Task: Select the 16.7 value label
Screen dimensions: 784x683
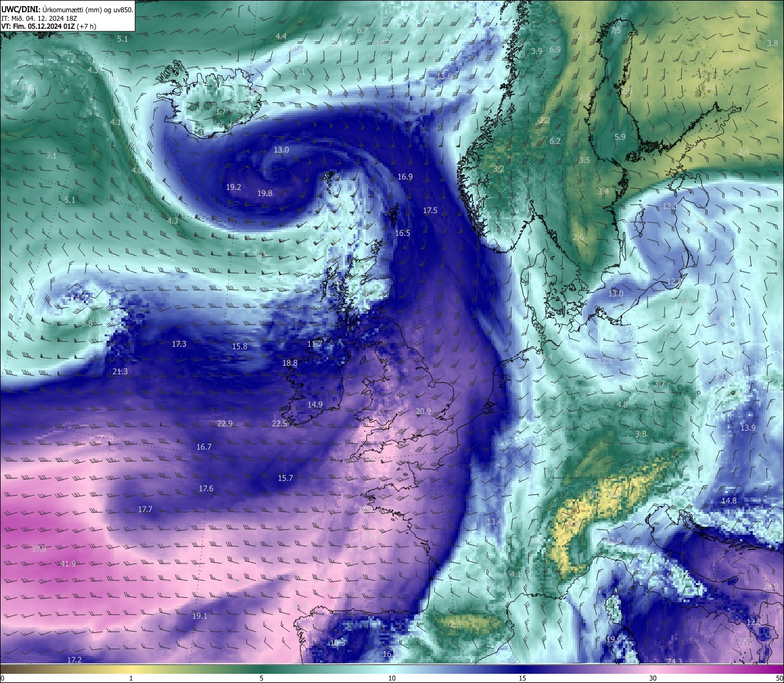Action: point(204,447)
